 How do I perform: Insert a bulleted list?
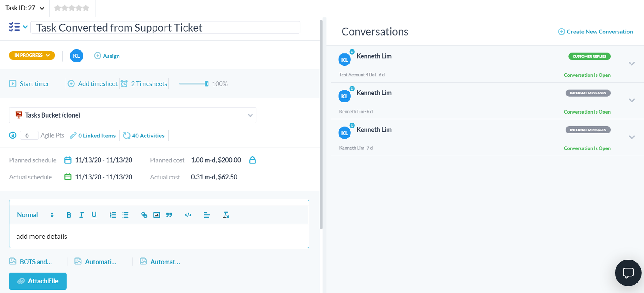pyautogui.click(x=125, y=215)
